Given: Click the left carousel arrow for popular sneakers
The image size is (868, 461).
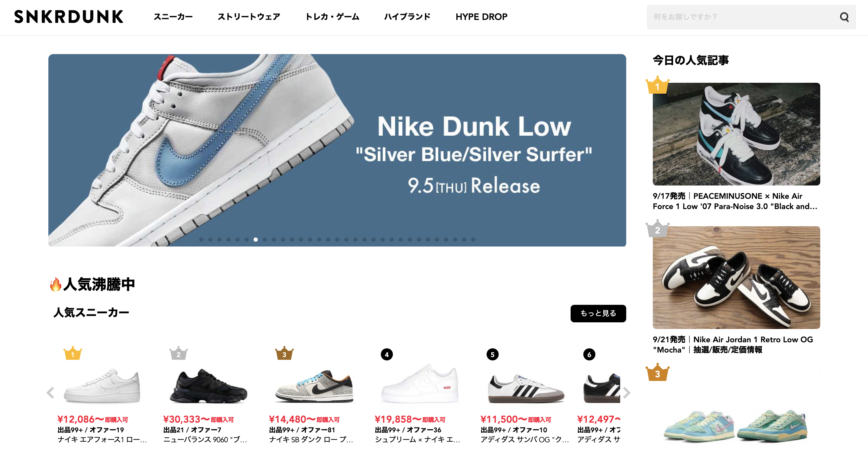Looking at the screenshot, I should 50,392.
